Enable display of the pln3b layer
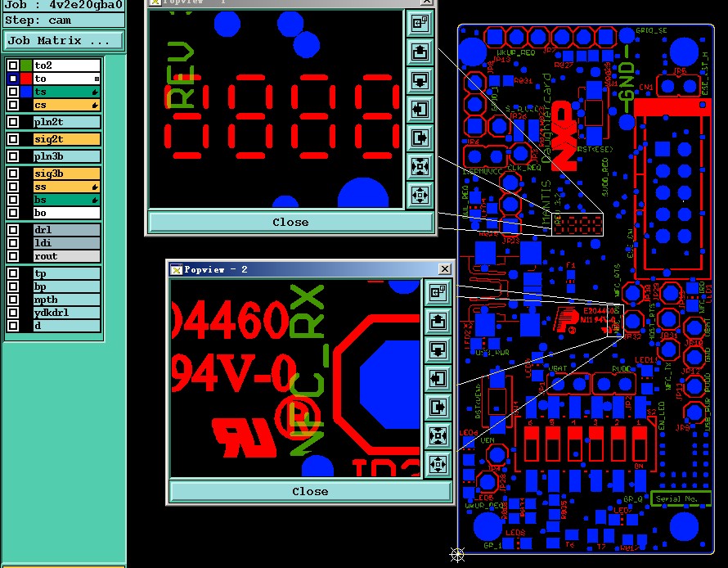Screen dimensions: 728x568 point(13,156)
